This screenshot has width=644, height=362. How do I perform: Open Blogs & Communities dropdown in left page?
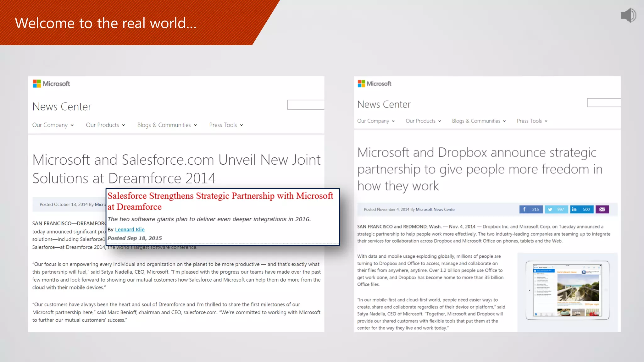[167, 125]
